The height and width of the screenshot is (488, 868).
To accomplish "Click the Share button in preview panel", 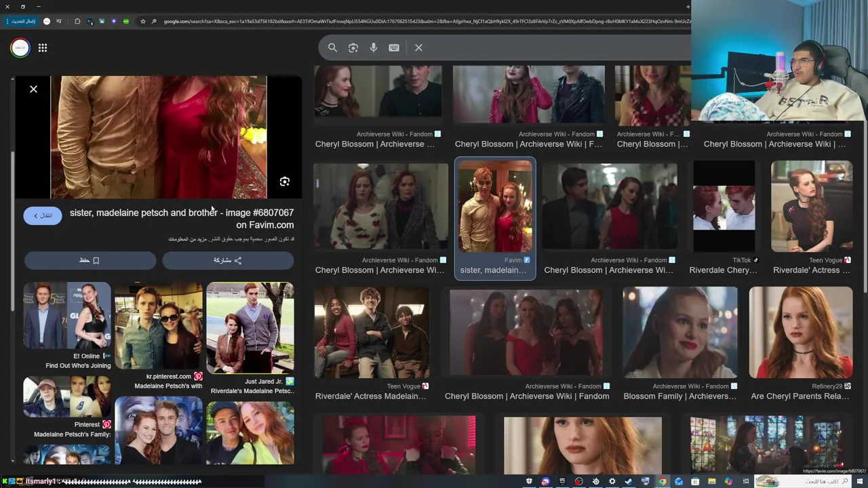I will pos(228,260).
